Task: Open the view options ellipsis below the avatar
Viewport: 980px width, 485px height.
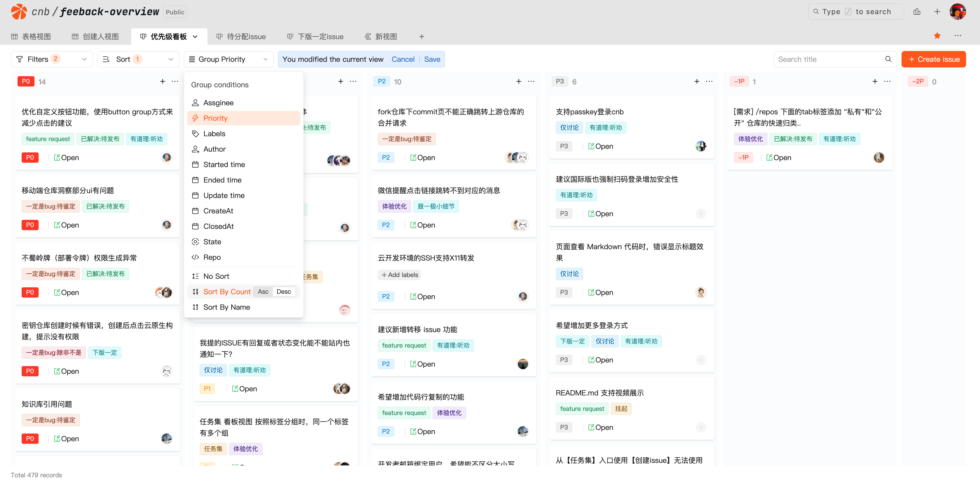Action: [958, 36]
